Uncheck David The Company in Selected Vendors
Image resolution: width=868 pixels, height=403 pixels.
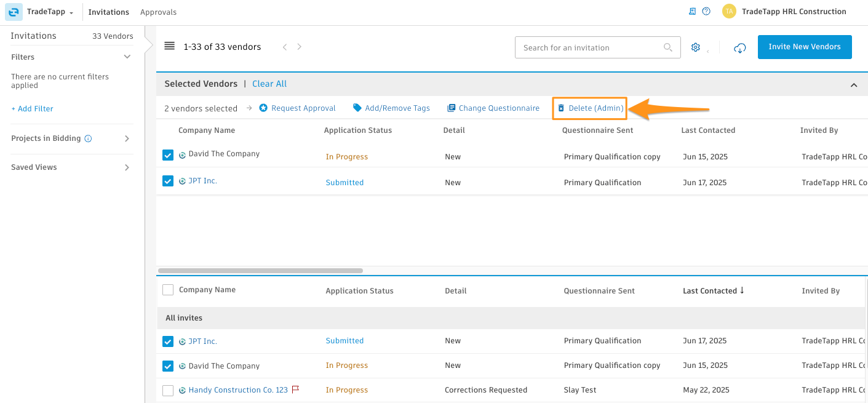pos(168,155)
